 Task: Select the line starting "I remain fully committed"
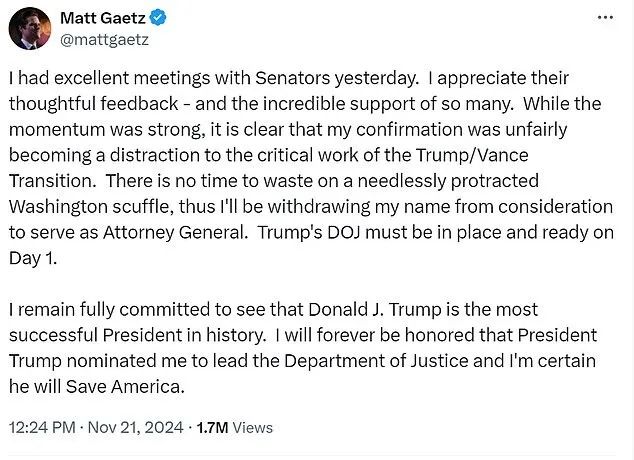(x=273, y=310)
